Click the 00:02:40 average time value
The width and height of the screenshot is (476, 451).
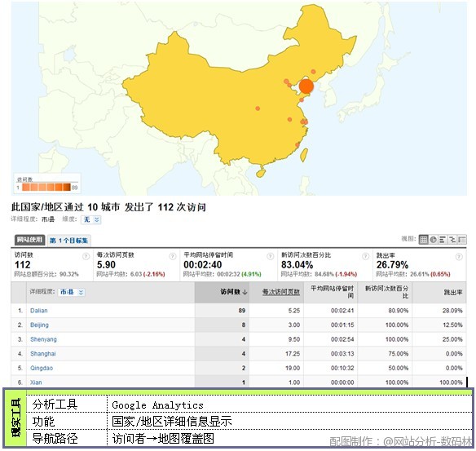point(202,265)
